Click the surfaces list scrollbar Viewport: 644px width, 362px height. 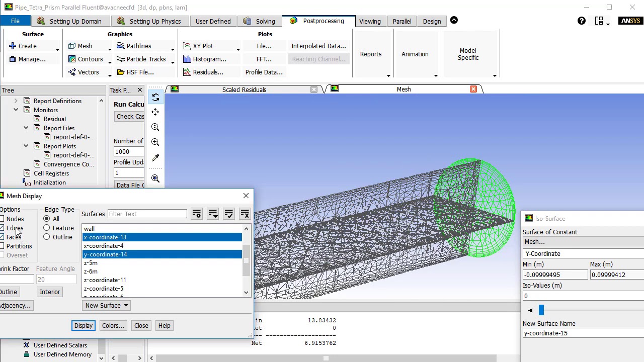point(246,260)
